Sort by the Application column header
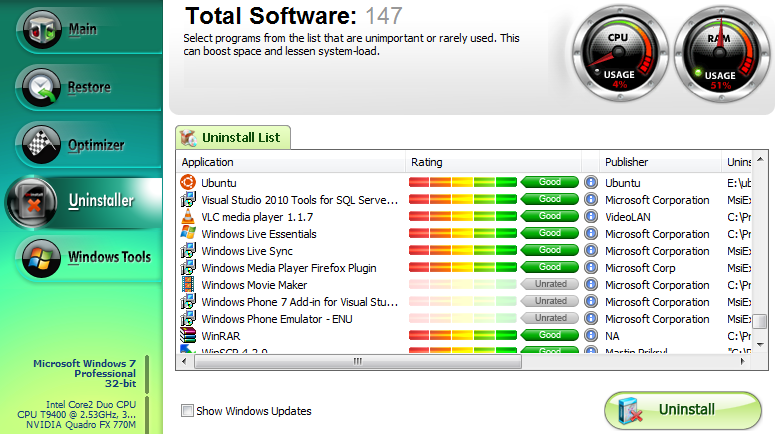777x434 pixels. click(291, 162)
